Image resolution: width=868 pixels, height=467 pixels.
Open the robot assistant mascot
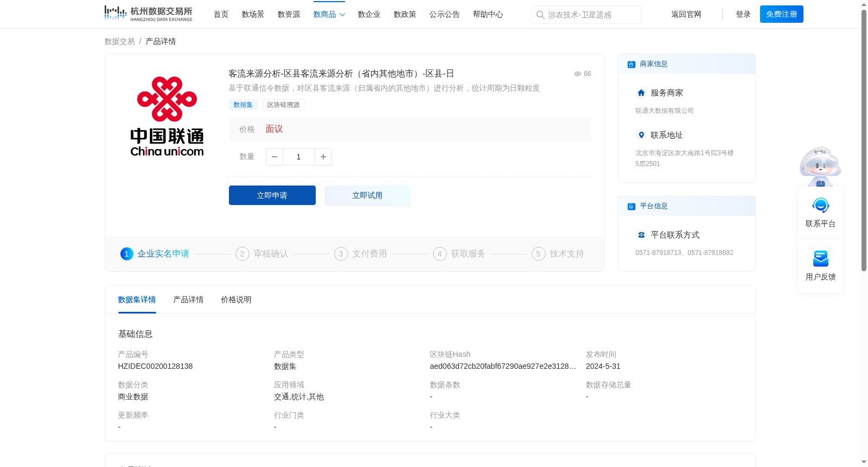[820, 166]
